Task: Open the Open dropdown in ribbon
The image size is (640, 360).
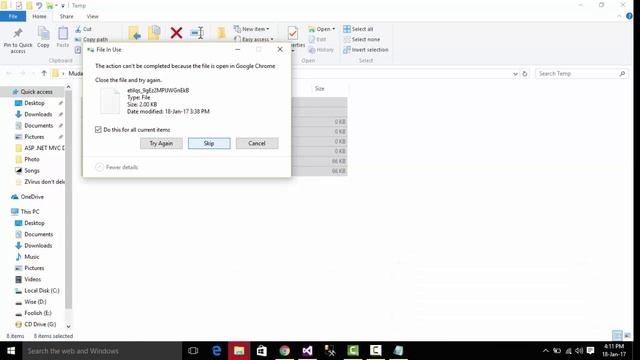Action: [322, 29]
